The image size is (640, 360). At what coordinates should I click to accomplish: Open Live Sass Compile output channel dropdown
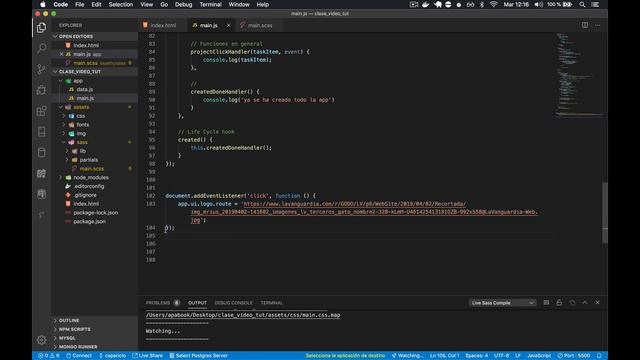click(x=502, y=303)
